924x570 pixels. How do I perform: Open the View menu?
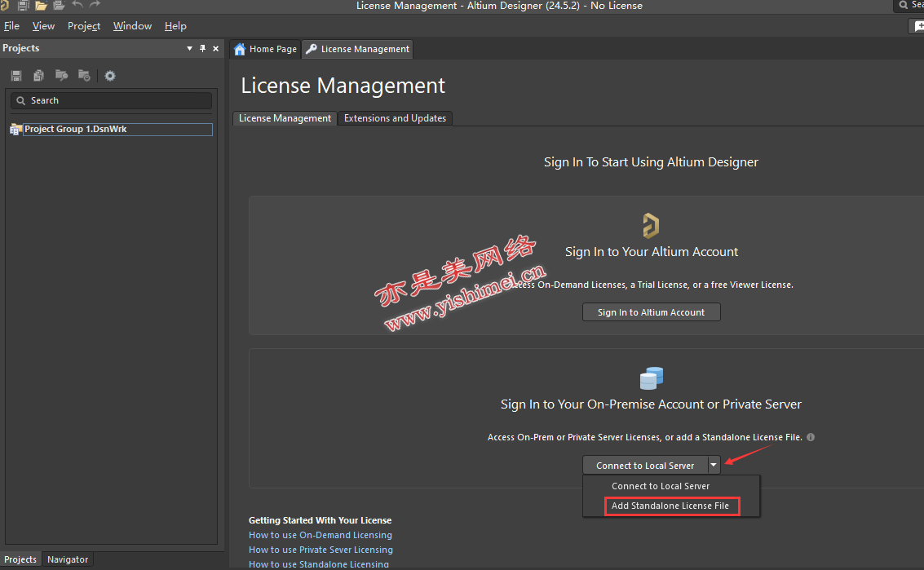43,26
